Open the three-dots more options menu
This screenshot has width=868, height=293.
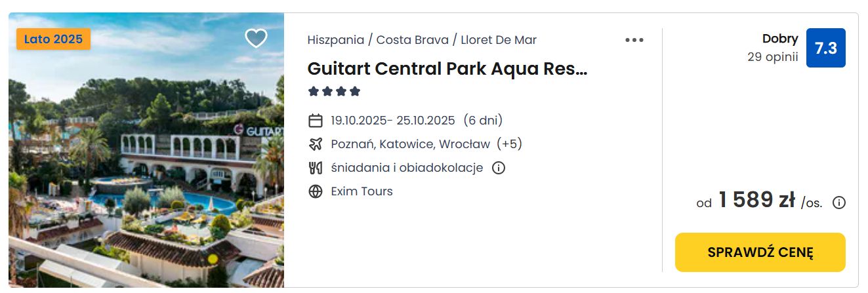[634, 40]
